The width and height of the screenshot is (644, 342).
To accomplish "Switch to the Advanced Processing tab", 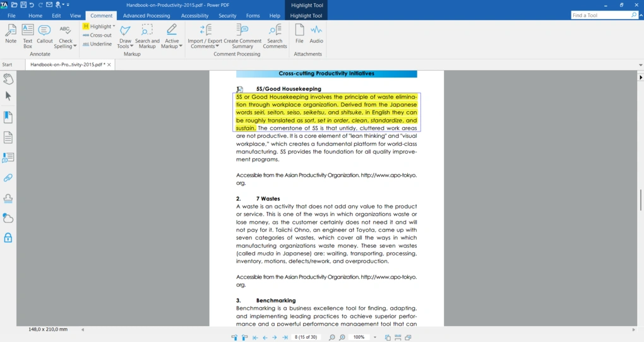I will (146, 16).
